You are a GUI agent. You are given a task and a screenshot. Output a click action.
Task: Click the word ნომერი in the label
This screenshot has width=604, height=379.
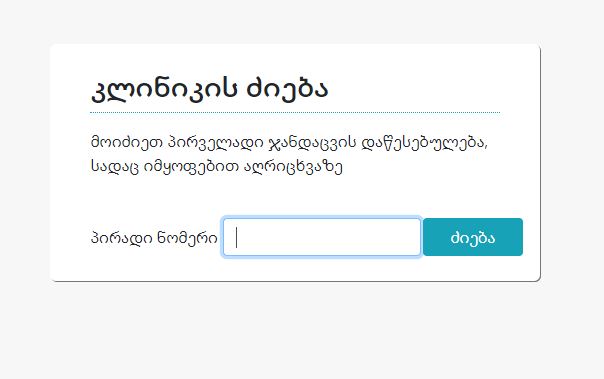click(188, 238)
